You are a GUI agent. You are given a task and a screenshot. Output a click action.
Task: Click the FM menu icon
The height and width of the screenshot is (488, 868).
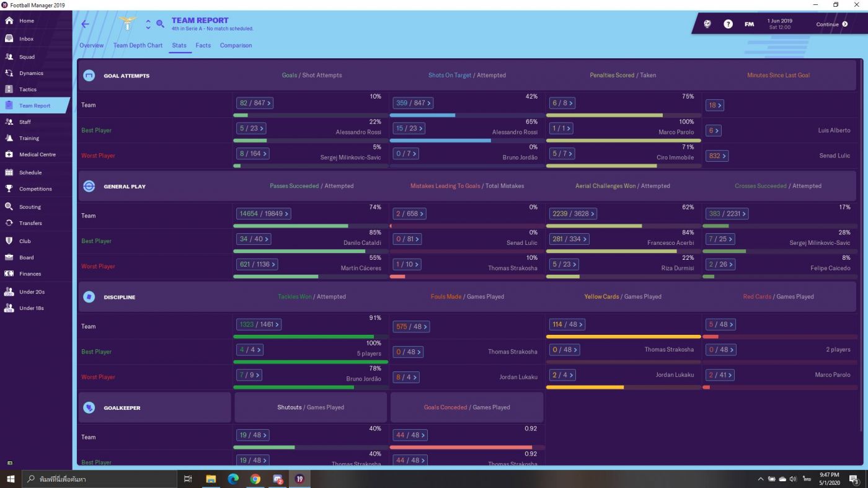tap(749, 24)
